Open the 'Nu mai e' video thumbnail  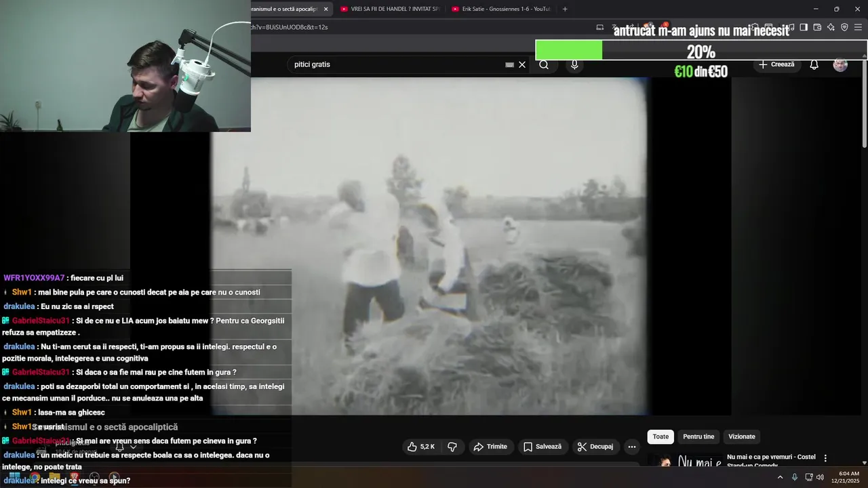point(684,462)
